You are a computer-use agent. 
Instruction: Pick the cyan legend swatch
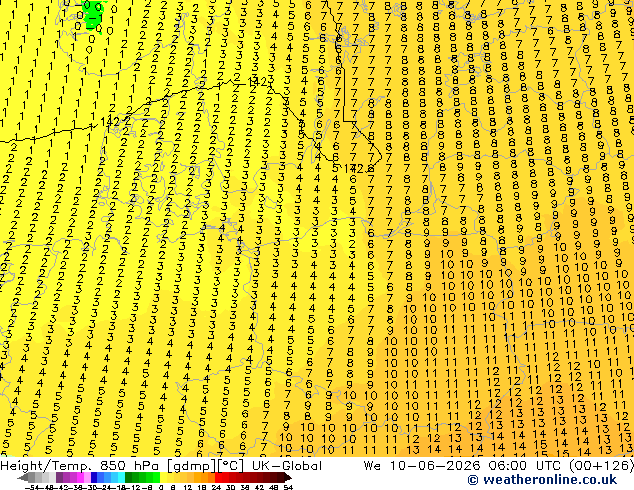121,477
